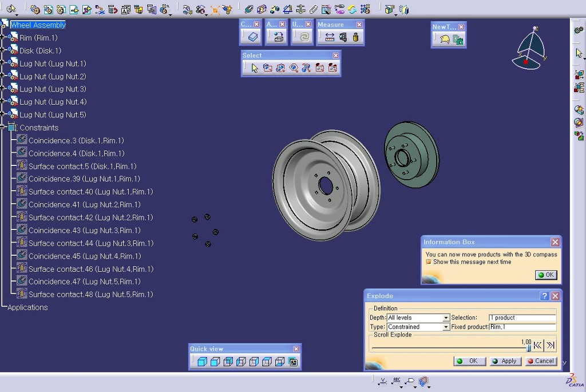586x392 pixels.
Task: Click the Update icon in the U... toolbar
Action: [304, 37]
